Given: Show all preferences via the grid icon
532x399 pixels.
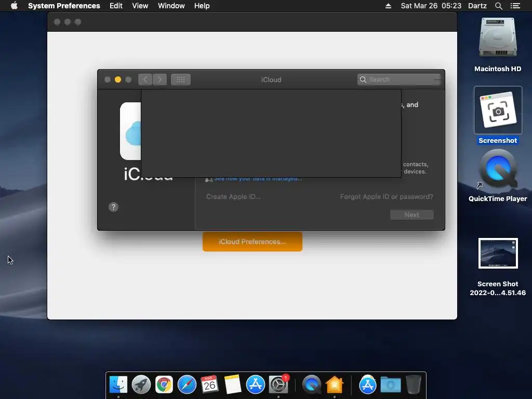Looking at the screenshot, I should click(x=180, y=79).
